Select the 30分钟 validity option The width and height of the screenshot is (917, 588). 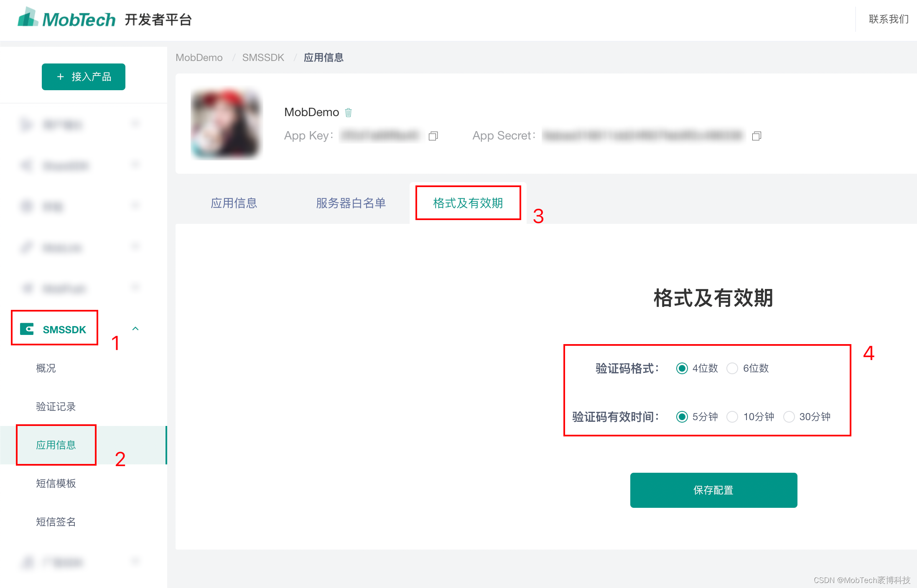pos(789,417)
